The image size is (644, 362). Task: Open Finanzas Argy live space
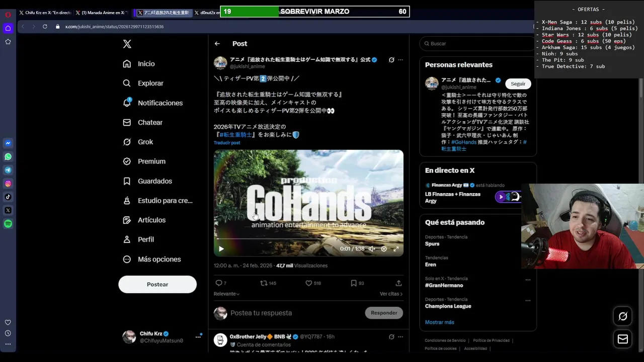tap(473, 193)
